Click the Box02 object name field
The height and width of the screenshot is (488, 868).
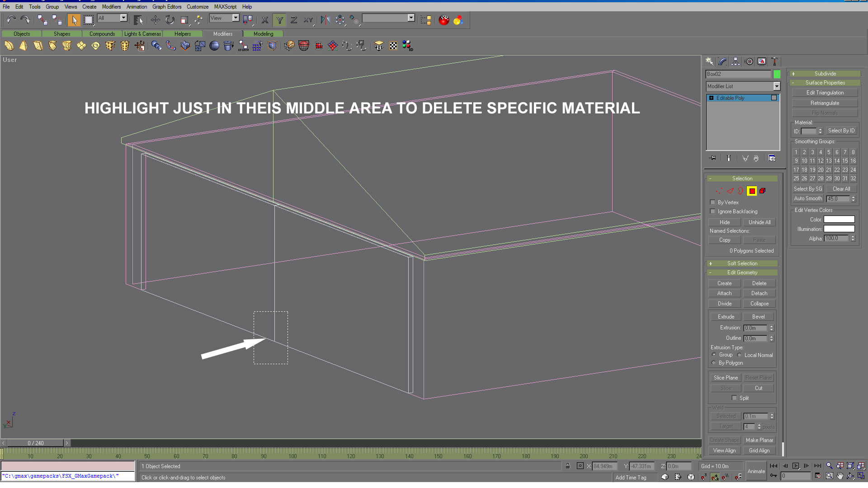point(738,74)
